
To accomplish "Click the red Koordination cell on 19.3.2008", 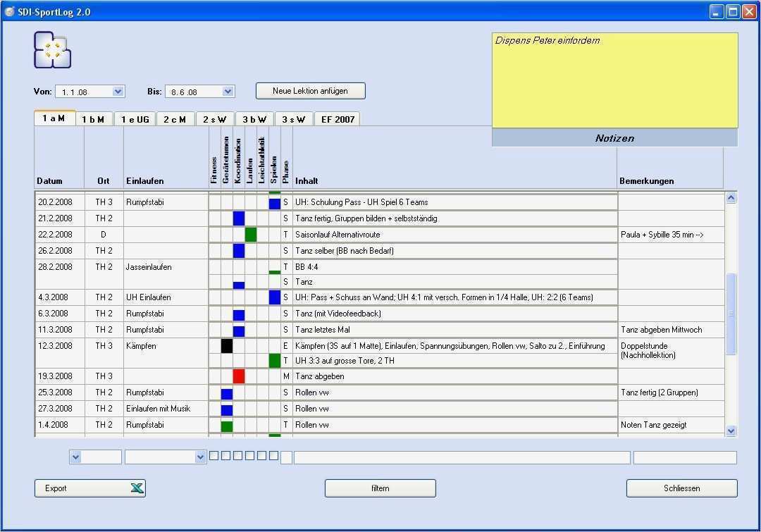I will [238, 376].
